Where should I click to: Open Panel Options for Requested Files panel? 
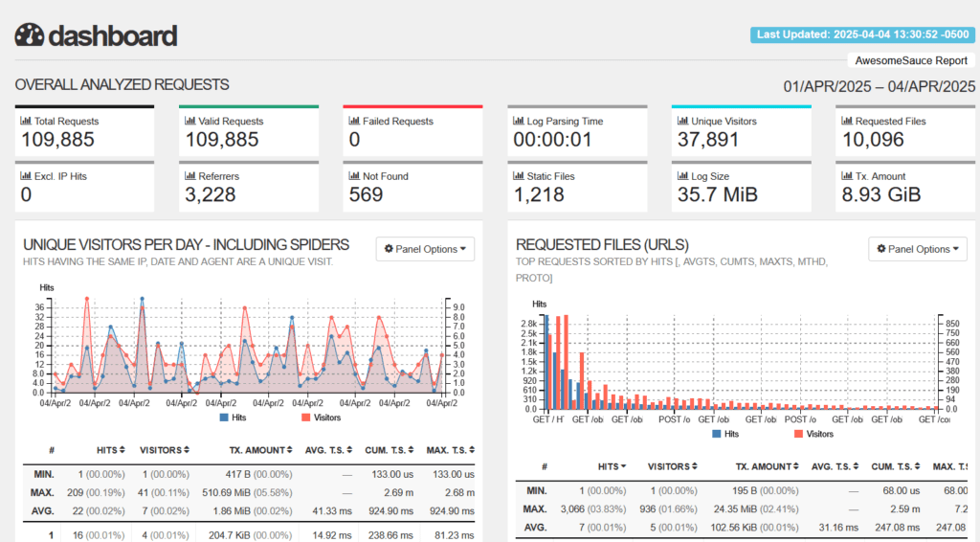click(x=918, y=249)
